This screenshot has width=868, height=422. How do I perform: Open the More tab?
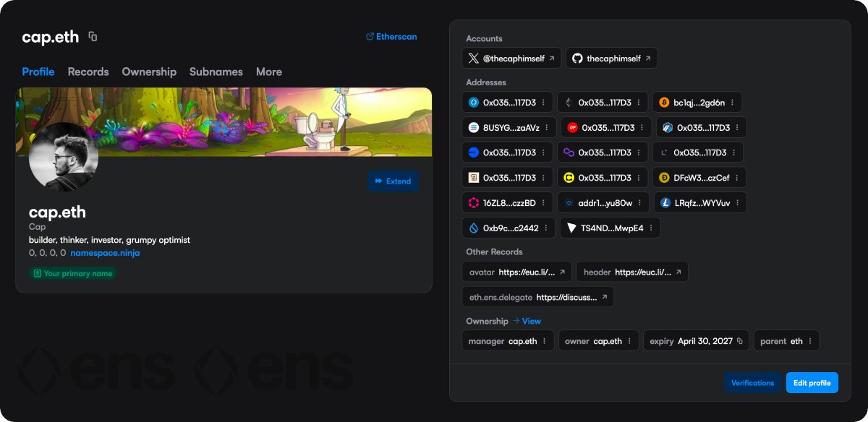[x=269, y=72]
